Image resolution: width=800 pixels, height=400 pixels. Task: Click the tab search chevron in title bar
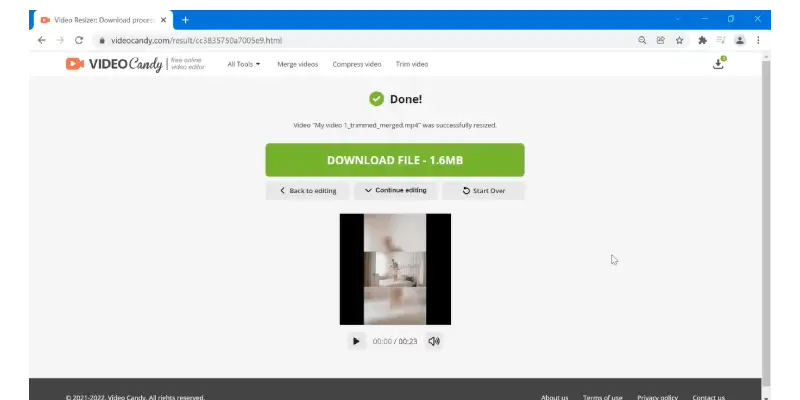[678, 19]
